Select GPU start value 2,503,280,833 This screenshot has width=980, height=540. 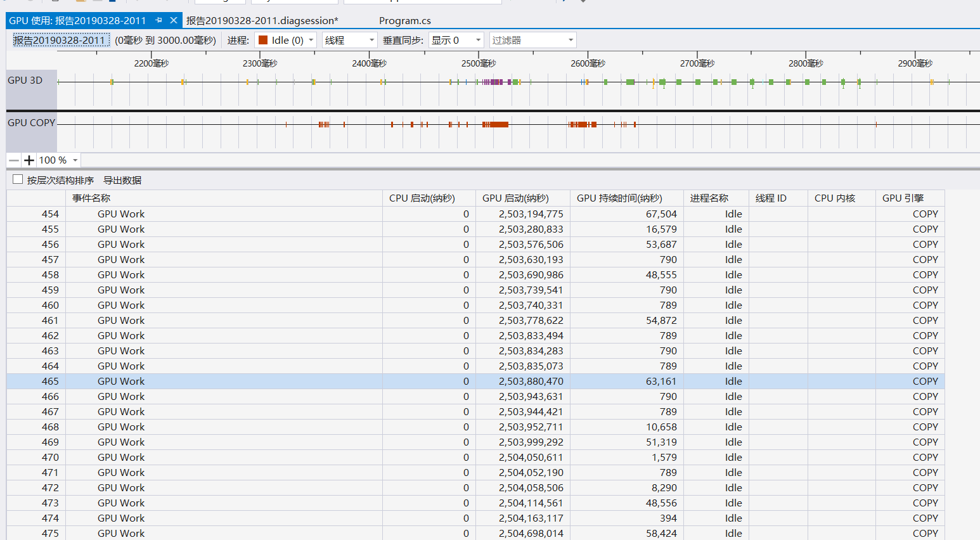point(531,229)
